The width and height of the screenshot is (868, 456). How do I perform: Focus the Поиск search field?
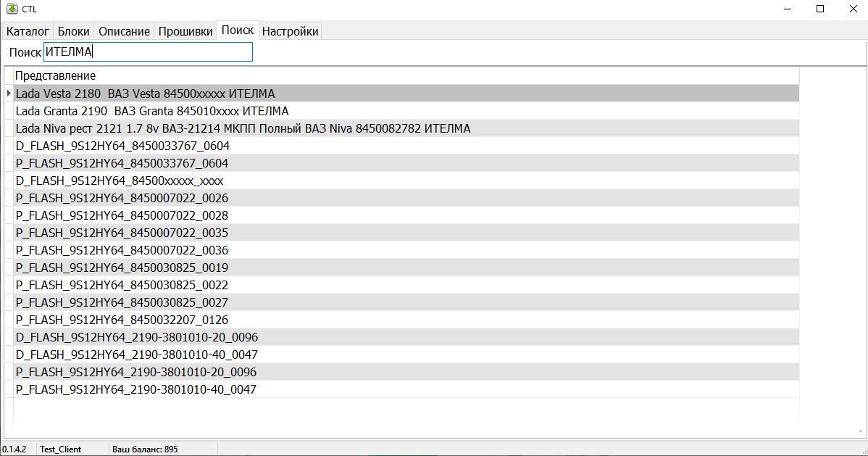[x=148, y=52]
